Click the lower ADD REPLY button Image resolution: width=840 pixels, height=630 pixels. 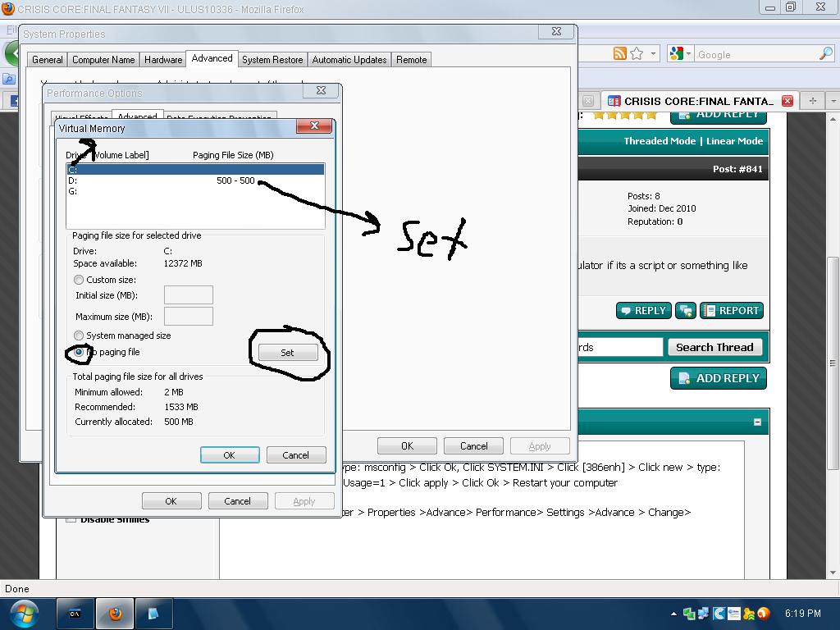(x=719, y=378)
